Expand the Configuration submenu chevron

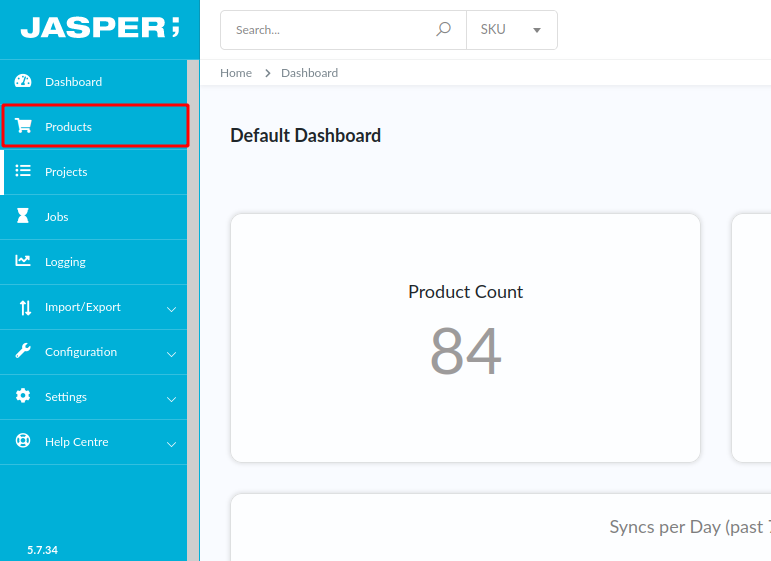pos(171,354)
